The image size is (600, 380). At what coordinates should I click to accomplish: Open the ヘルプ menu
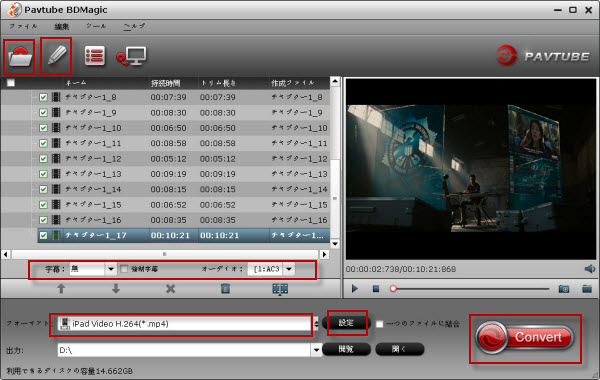pyautogui.click(x=134, y=26)
